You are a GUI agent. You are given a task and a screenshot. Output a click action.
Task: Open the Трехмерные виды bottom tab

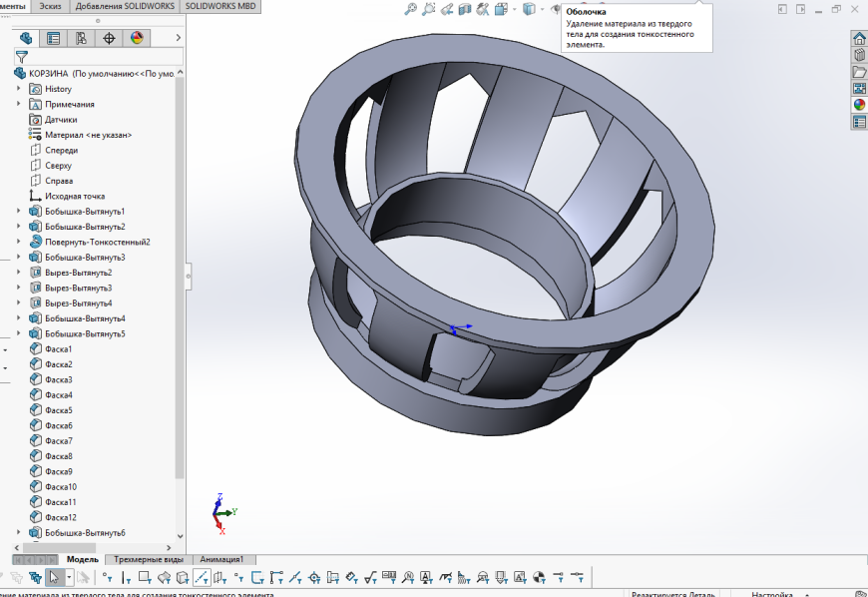point(149,560)
